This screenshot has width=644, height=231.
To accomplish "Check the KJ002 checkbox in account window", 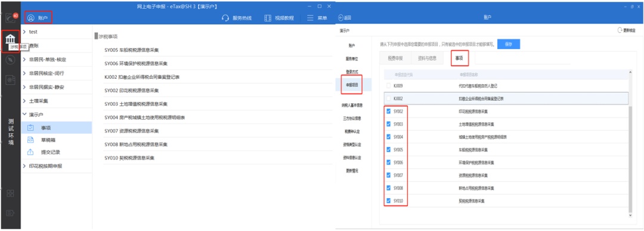I will pos(389,98).
